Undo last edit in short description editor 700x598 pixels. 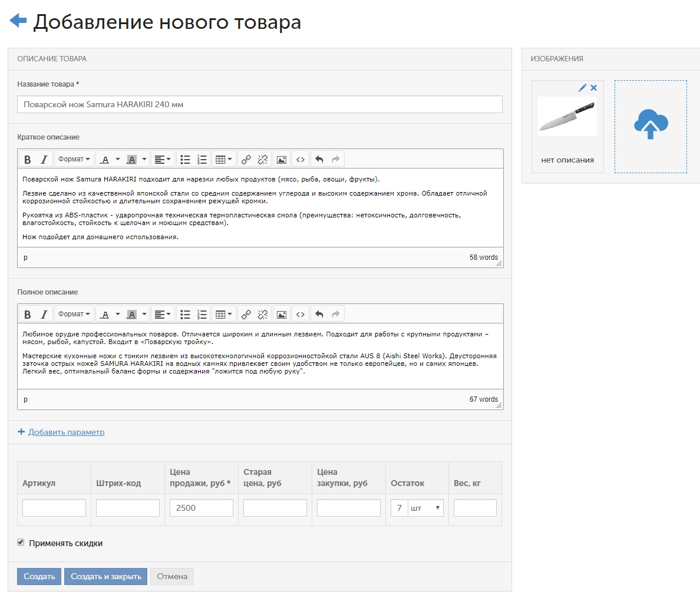pyautogui.click(x=319, y=160)
